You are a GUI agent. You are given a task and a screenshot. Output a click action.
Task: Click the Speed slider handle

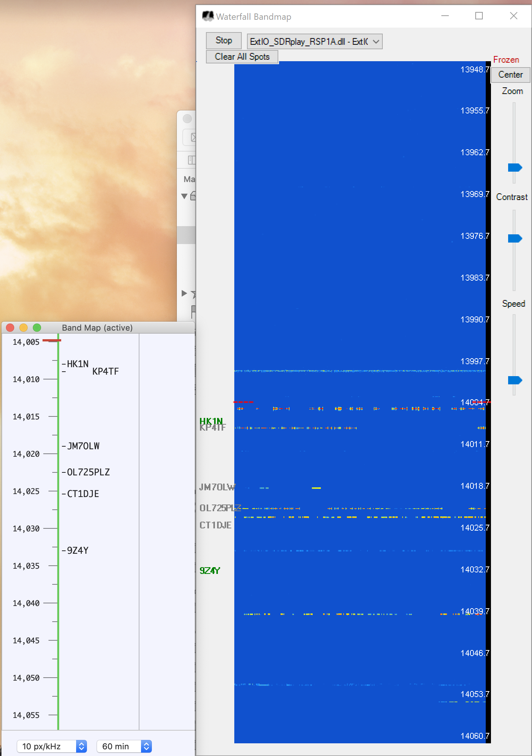pos(514,380)
